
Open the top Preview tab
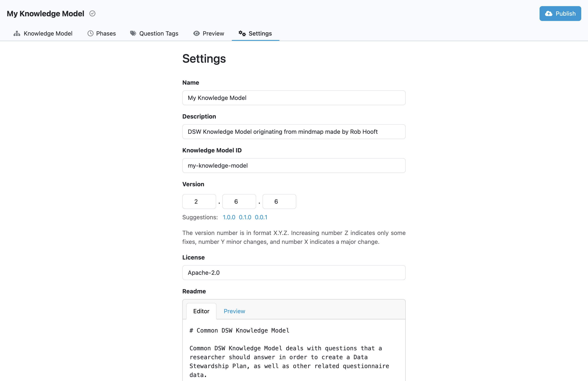pos(209,33)
